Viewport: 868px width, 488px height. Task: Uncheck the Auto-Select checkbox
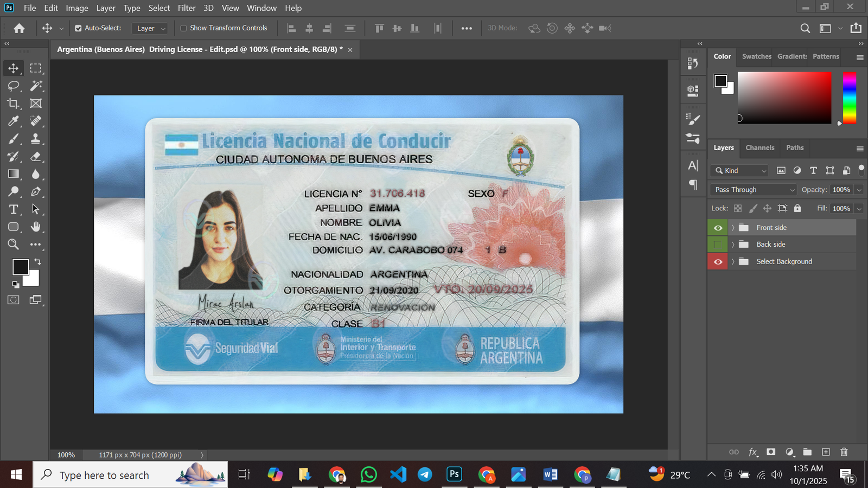(x=78, y=28)
